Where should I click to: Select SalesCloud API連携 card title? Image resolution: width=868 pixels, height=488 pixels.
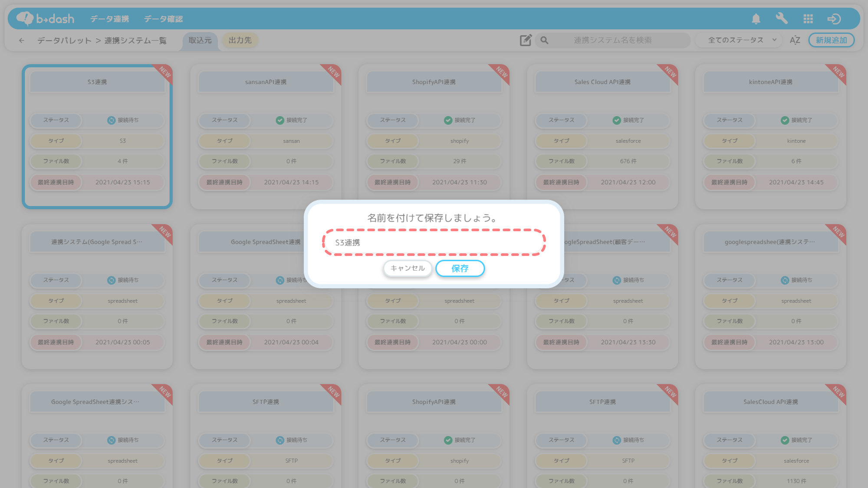point(771,402)
